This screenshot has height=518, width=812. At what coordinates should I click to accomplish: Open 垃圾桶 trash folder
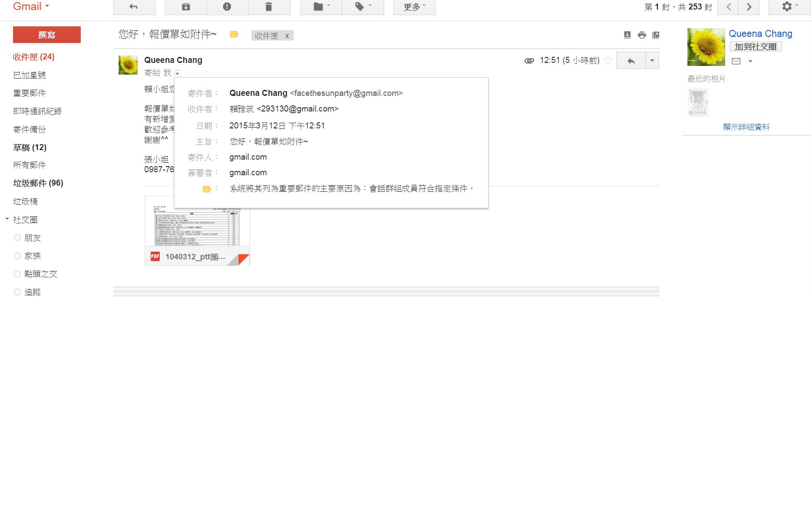click(x=25, y=201)
